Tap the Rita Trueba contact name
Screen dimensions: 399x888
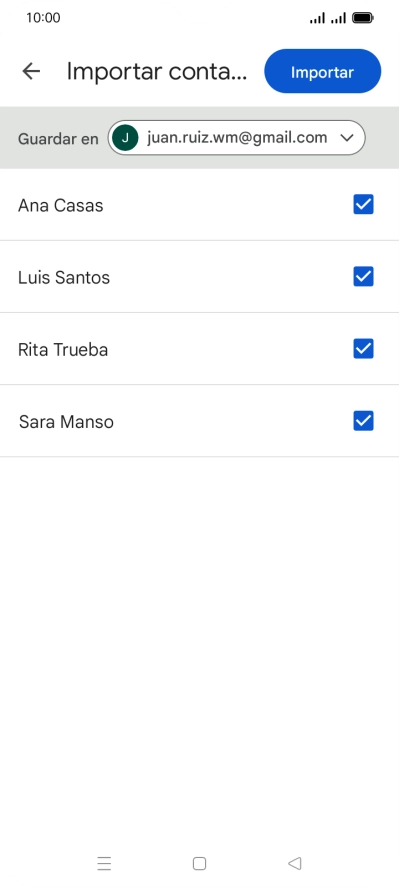(63, 349)
